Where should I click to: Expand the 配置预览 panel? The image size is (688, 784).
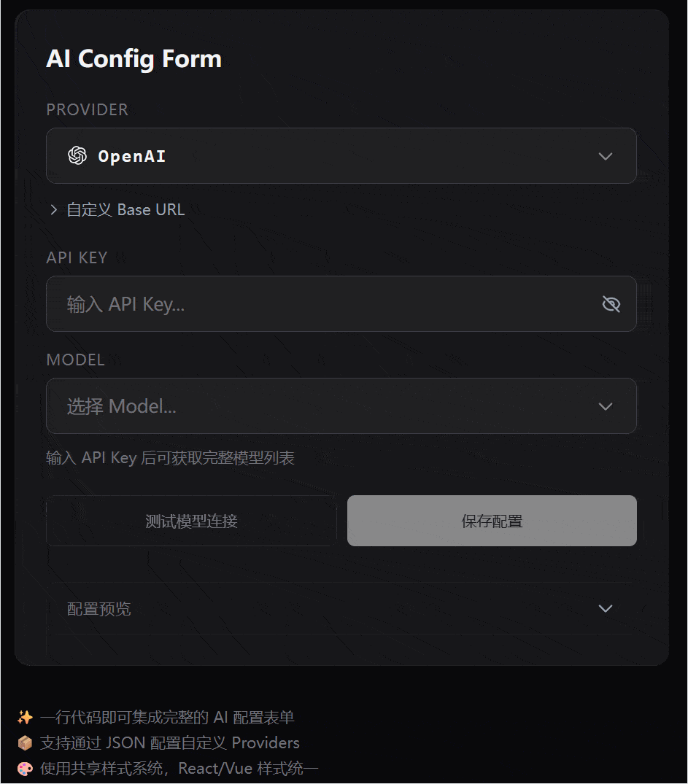tap(341, 608)
